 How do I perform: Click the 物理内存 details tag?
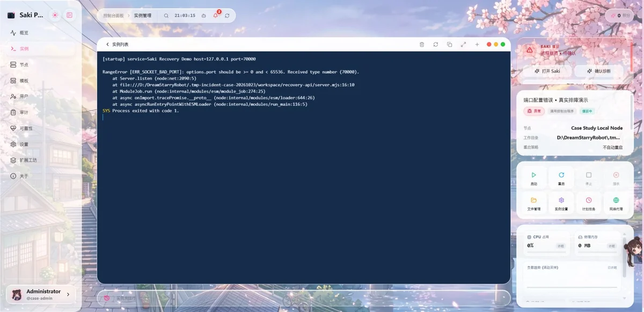(x=612, y=246)
